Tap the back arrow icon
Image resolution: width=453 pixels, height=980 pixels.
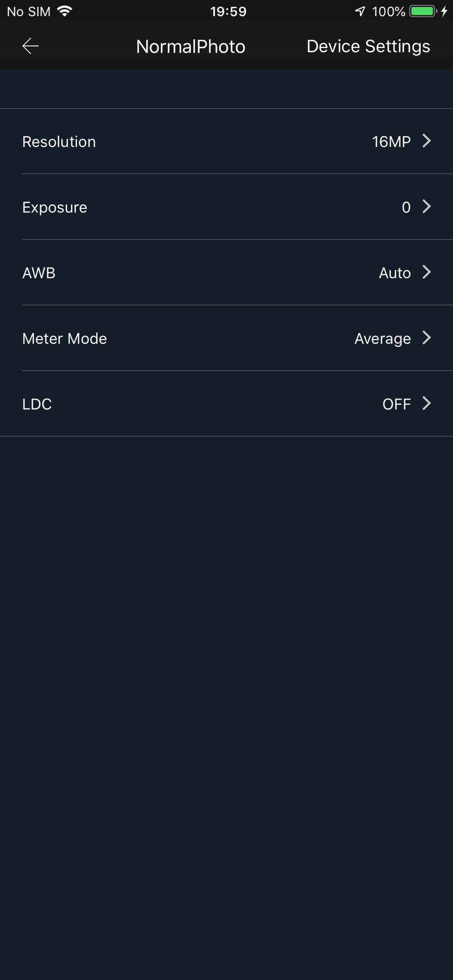(30, 46)
